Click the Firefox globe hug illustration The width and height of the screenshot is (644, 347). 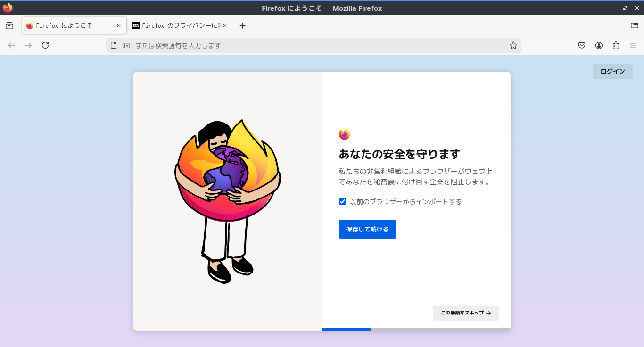coord(228,201)
